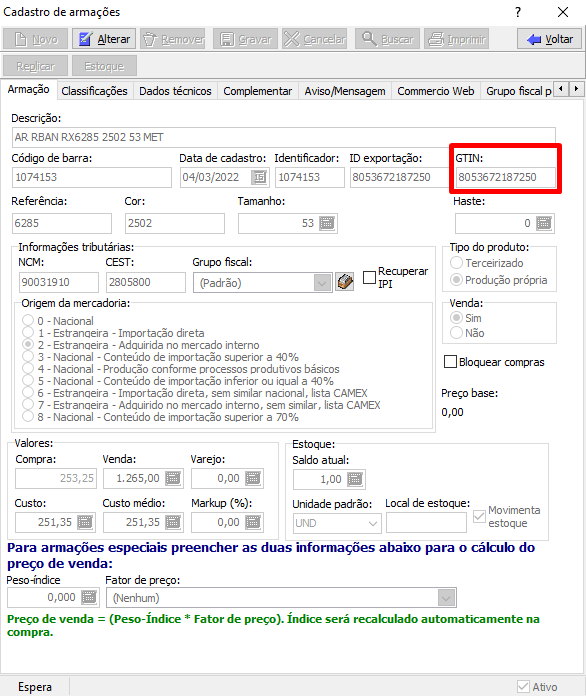Image resolution: width=586 pixels, height=696 pixels.
Task: Open calculator icon in Peso-índice field
Action: point(89,597)
